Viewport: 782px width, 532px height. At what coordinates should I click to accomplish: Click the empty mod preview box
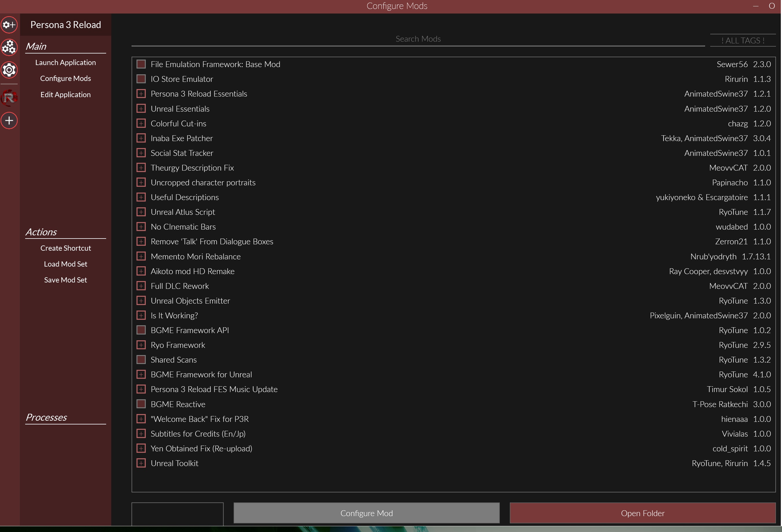click(177, 514)
